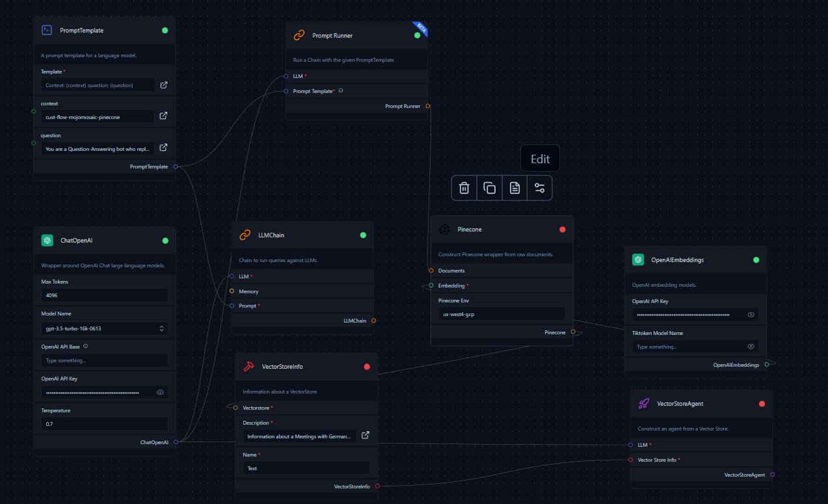The image size is (828, 504).
Task: Reveal OpenAIEmbeddings API key via eye icon
Action: click(x=751, y=314)
